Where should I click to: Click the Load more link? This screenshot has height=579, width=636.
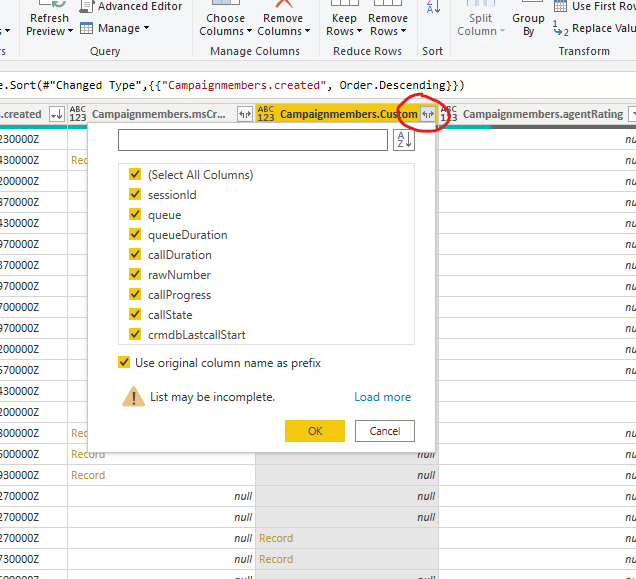[x=382, y=397]
